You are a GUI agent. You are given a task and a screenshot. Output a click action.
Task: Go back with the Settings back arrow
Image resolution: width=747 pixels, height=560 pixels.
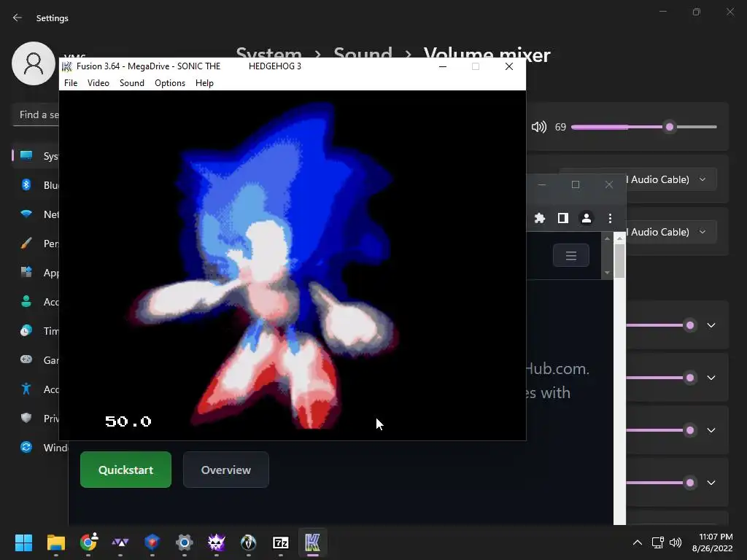coord(18,17)
